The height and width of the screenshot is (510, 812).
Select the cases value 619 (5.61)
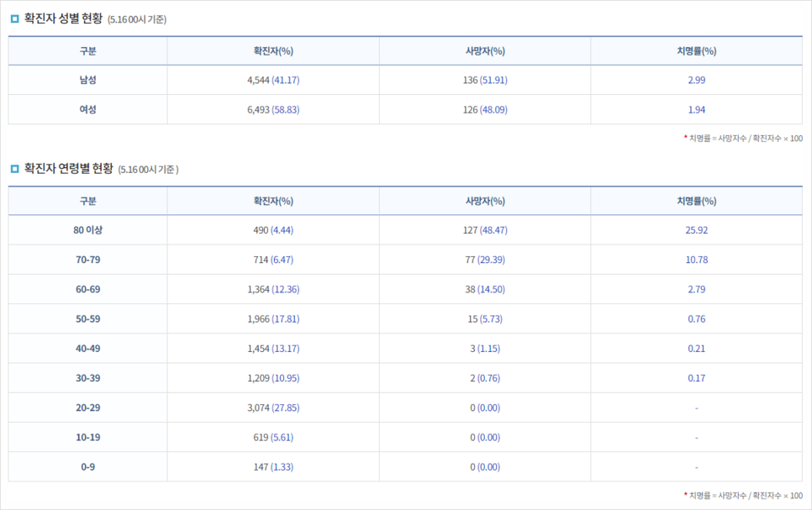tap(273, 437)
